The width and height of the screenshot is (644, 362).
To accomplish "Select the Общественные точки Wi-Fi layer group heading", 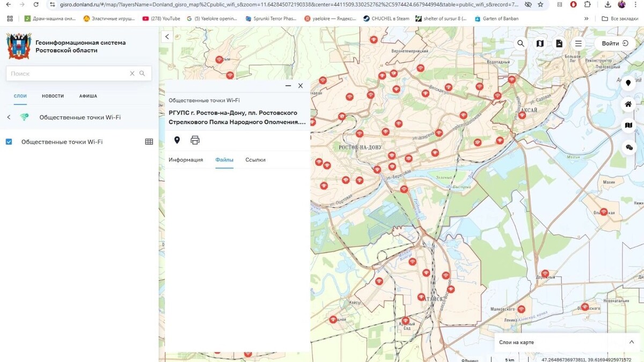I will [80, 117].
